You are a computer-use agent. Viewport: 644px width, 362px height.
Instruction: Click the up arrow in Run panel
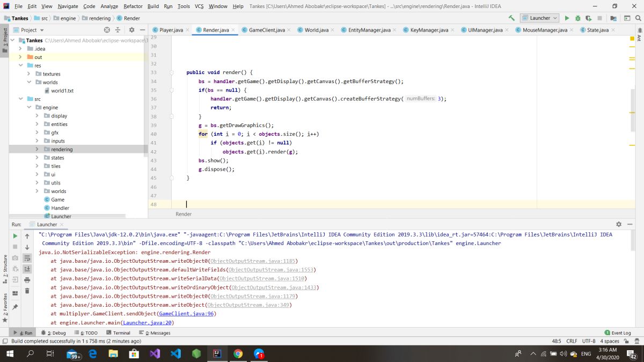click(x=27, y=236)
